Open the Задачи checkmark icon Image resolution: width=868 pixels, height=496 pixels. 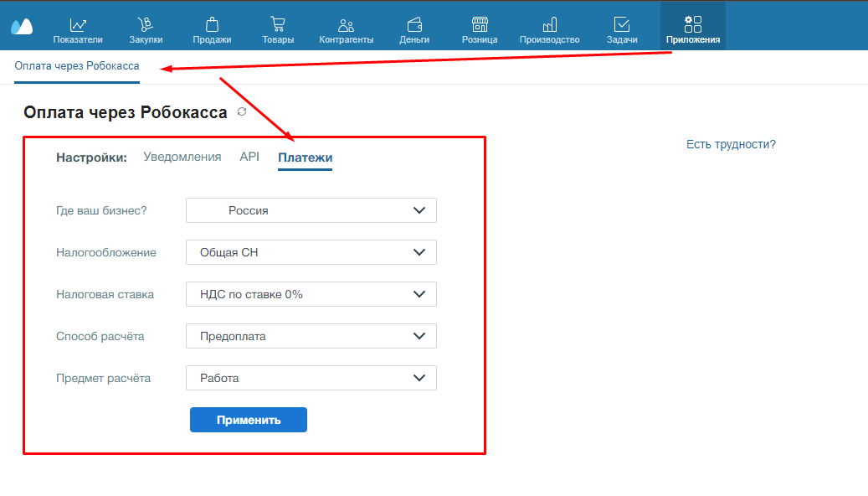[x=622, y=24]
